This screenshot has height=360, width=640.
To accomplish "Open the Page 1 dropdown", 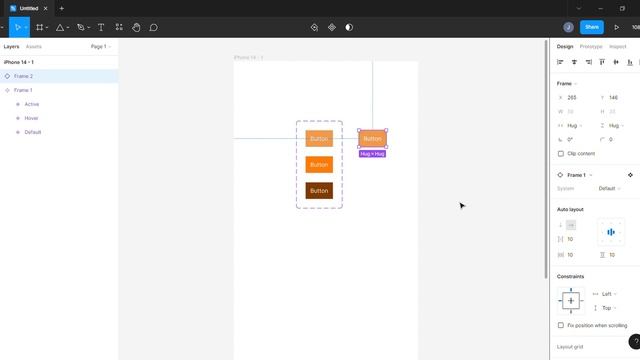I will [101, 47].
